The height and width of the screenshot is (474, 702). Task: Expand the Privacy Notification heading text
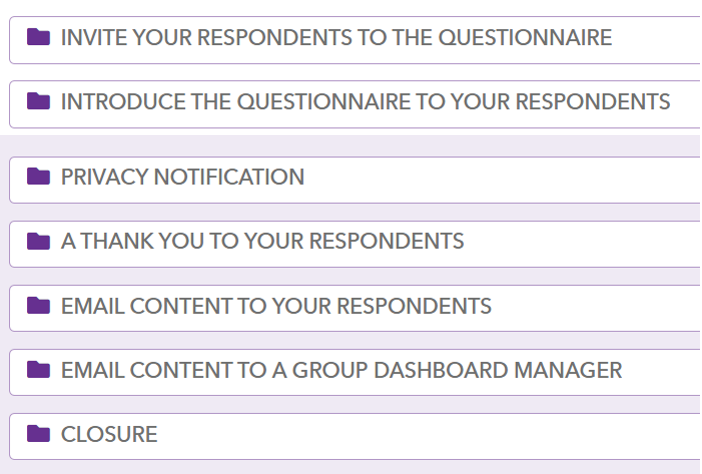(183, 177)
